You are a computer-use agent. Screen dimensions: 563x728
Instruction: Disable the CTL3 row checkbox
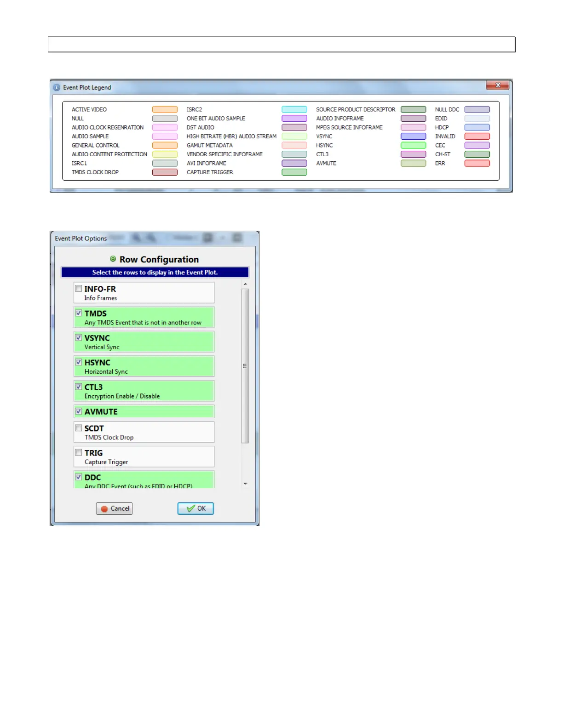pyautogui.click(x=79, y=387)
